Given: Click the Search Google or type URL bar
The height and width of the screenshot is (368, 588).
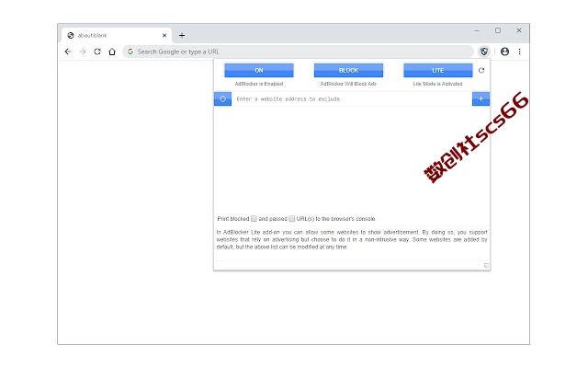Looking at the screenshot, I should tap(298, 52).
